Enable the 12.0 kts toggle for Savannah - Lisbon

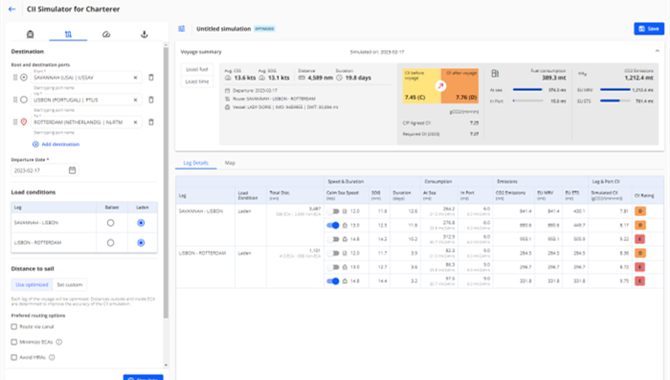tap(333, 211)
